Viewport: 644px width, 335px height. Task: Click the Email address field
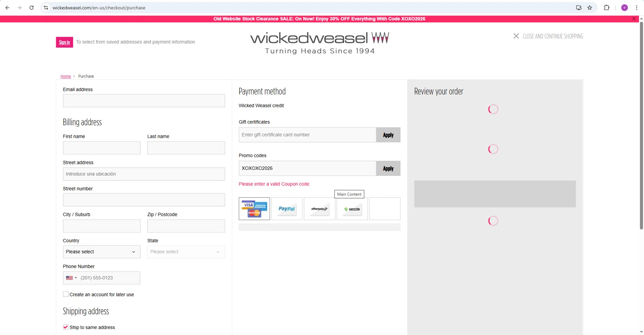144,101
